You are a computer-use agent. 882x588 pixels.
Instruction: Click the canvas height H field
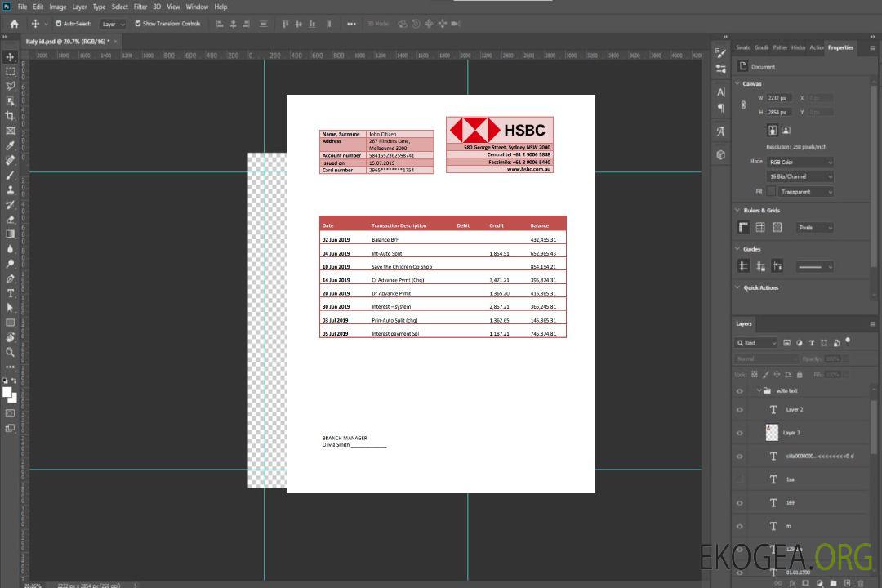coord(780,113)
